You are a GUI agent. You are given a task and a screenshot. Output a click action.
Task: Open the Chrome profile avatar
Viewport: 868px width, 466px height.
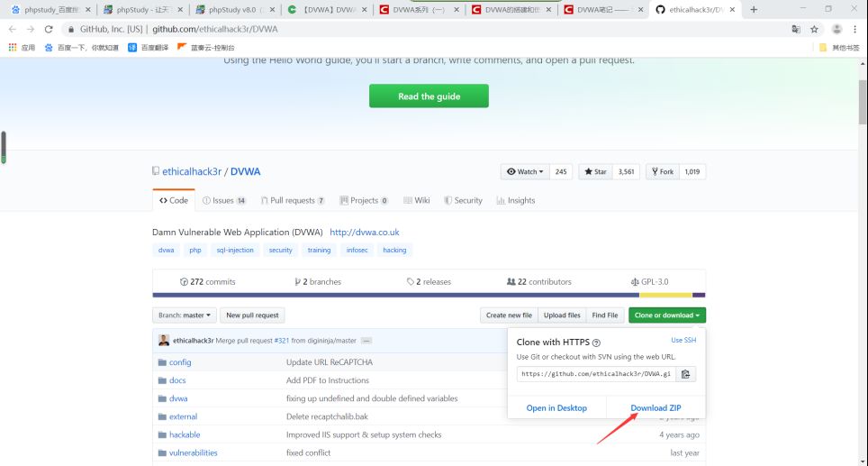pos(837,30)
